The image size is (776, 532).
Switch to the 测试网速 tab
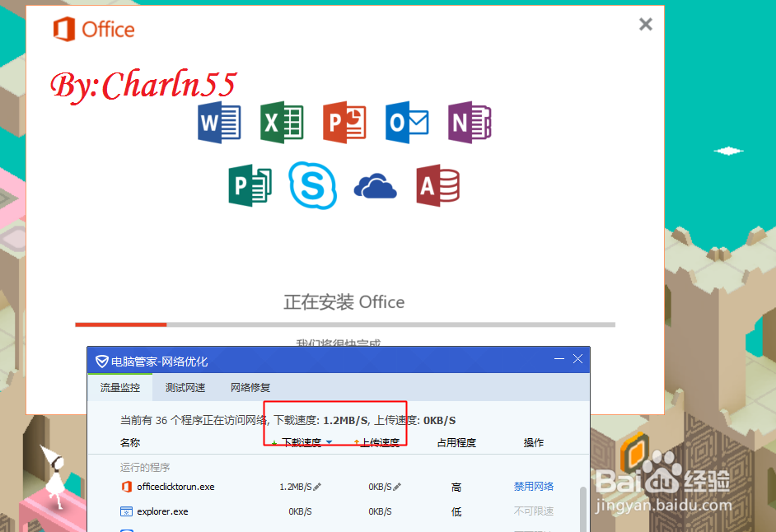pyautogui.click(x=184, y=386)
